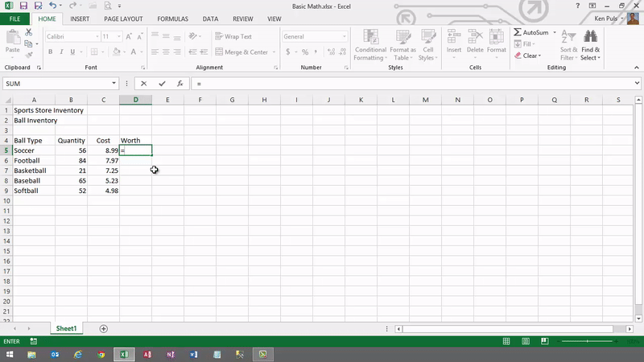Click the Insert Function fx icon
Screen dimensions: 644x362
point(180,84)
